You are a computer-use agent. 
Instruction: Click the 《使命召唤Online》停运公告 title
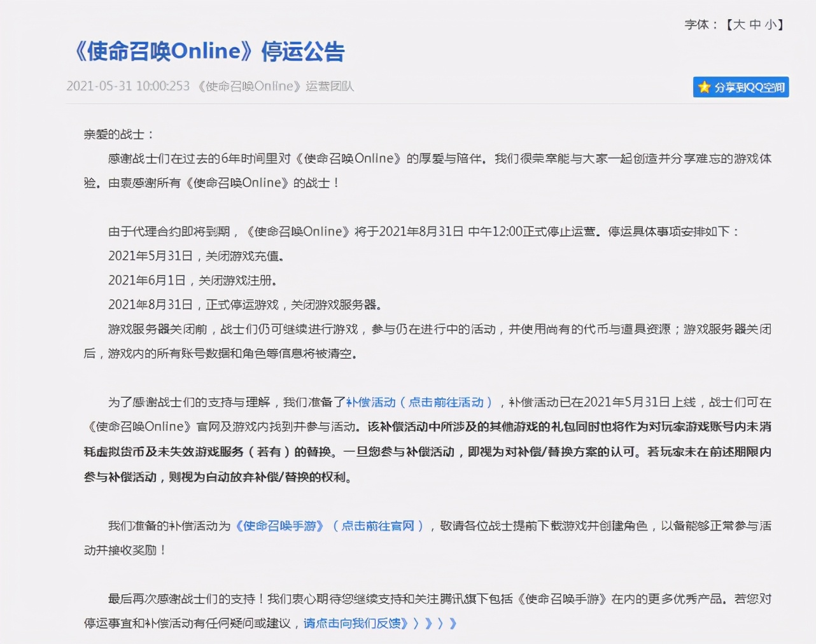(209, 52)
